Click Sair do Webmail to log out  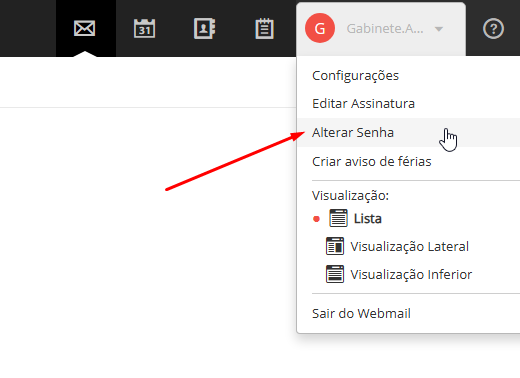[361, 313]
